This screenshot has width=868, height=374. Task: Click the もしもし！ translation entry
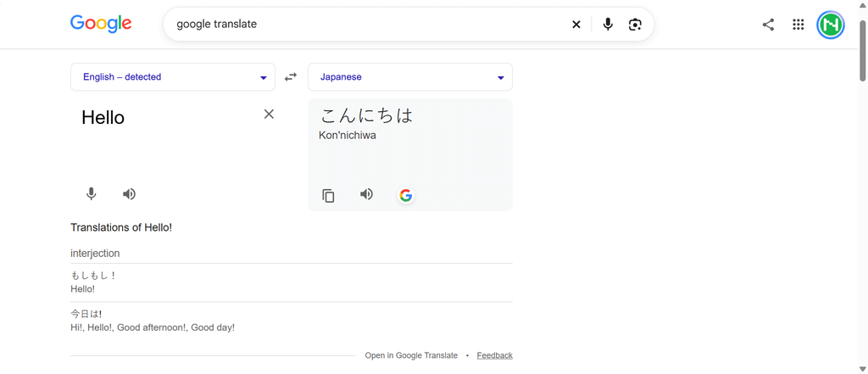(x=93, y=276)
